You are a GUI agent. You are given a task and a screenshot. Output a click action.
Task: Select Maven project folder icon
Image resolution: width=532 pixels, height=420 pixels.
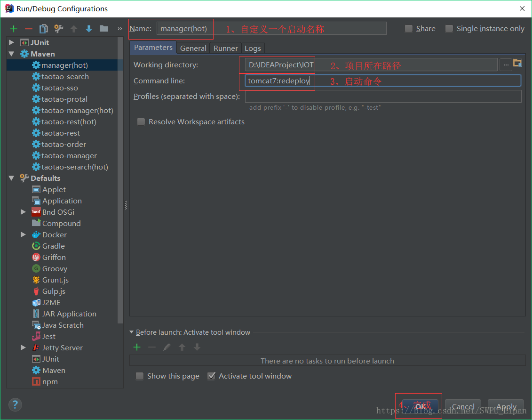[517, 63]
